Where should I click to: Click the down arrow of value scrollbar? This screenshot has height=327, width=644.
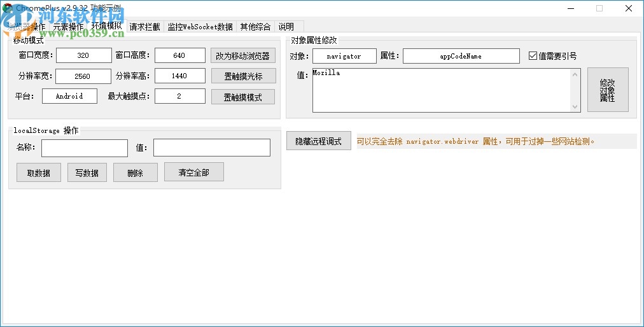(575, 106)
